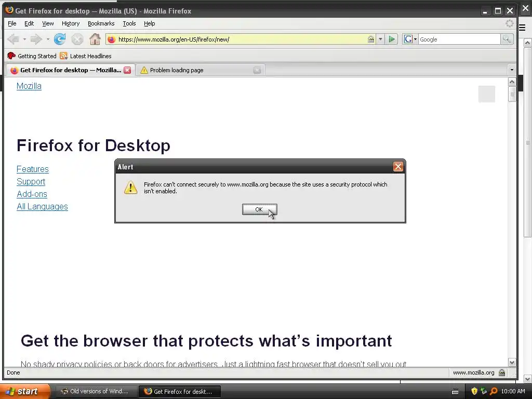Click the Firefox for Desktop heading
The image size is (532, 399).
pyautogui.click(x=94, y=145)
